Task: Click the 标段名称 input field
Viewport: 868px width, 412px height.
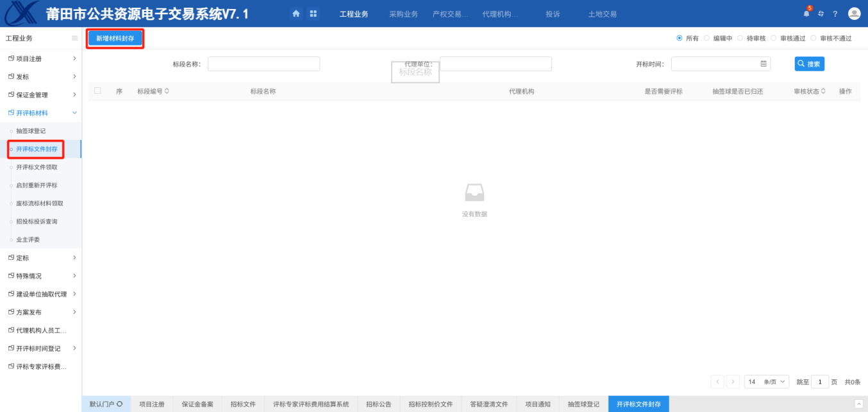Action: pos(263,64)
